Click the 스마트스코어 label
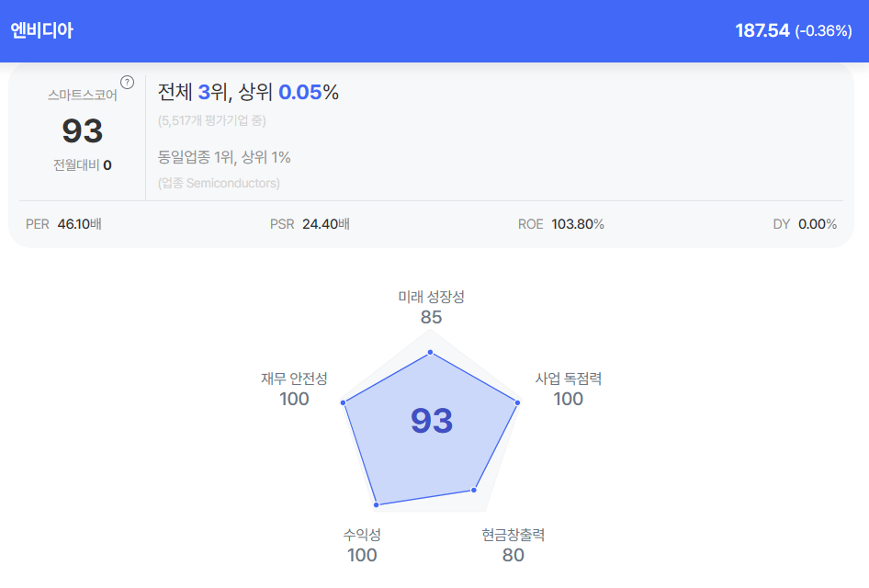 83,95
